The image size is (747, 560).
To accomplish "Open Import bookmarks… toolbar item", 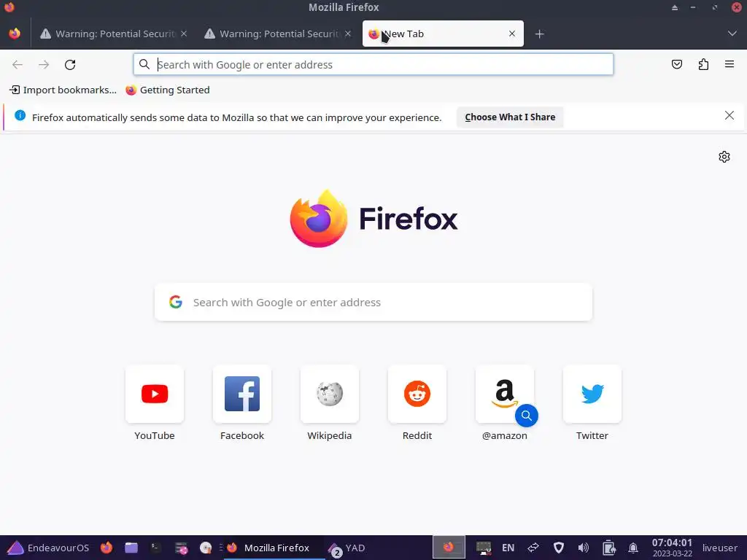I will [x=63, y=90].
